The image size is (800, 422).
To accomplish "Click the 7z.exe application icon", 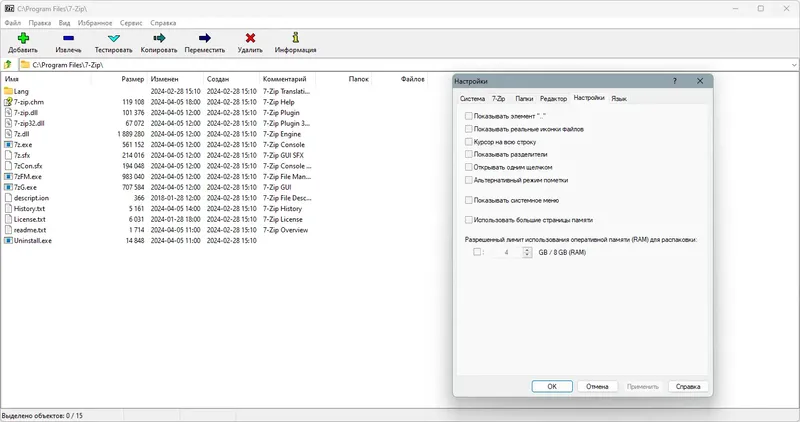I will click(x=8, y=144).
